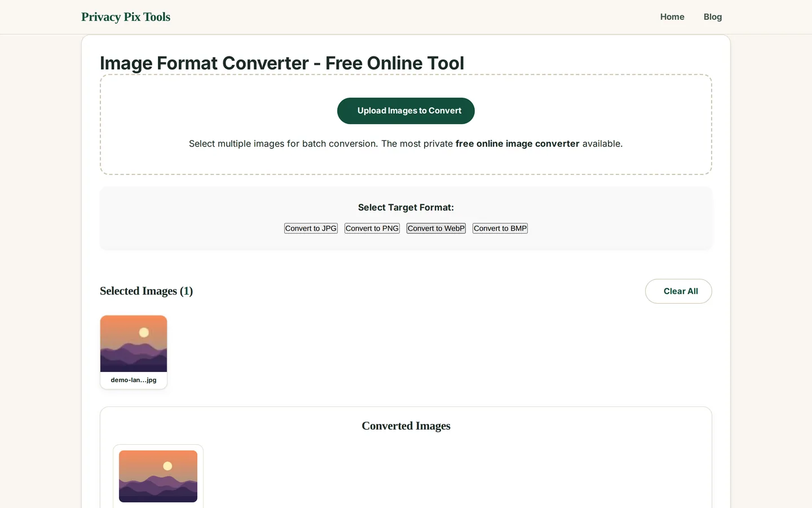Click Upload Images to Convert button

pos(406,111)
